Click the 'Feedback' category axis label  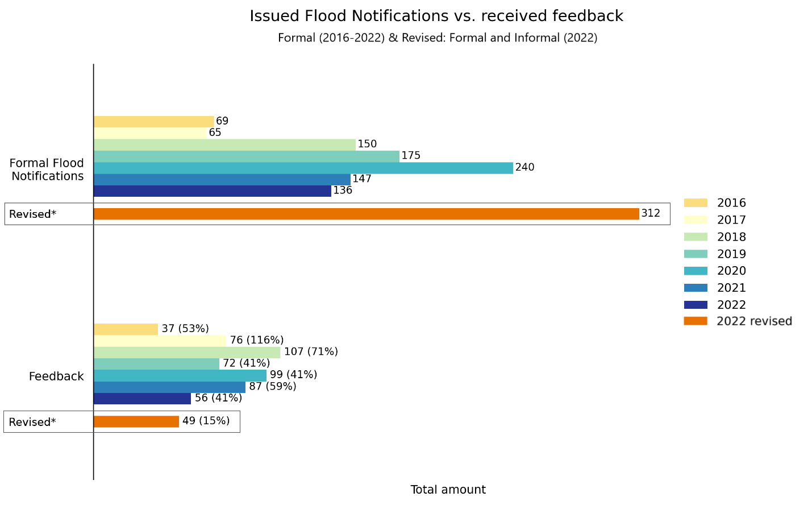56,376
